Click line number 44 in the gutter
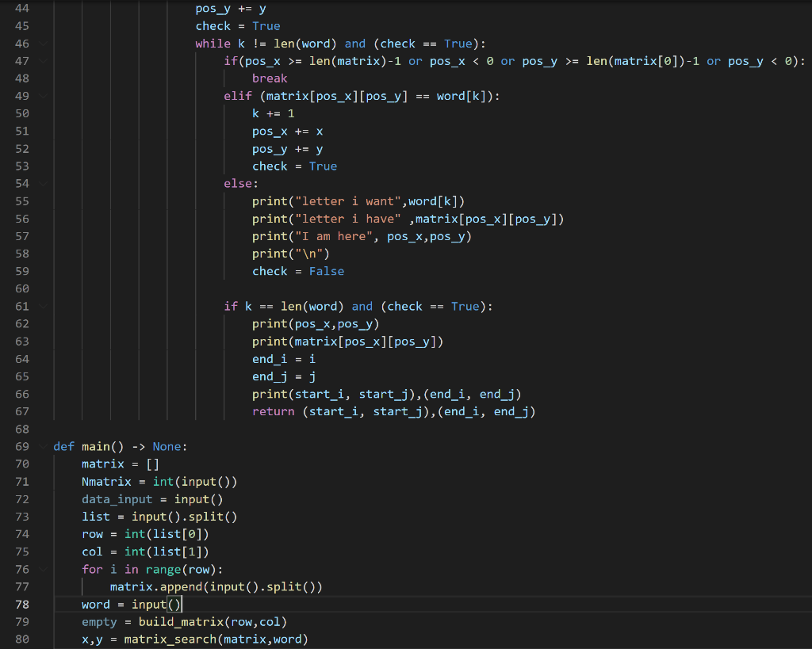Viewport: 812px width, 649px height. pos(21,8)
